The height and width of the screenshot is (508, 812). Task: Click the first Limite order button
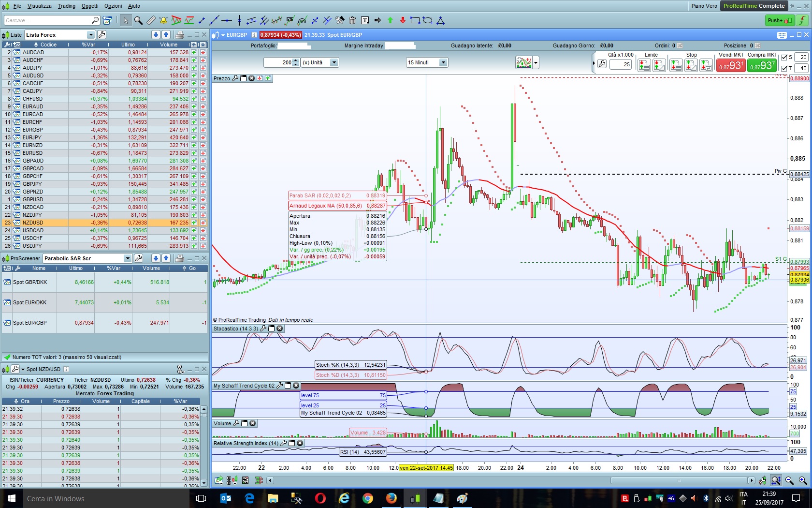(x=644, y=65)
